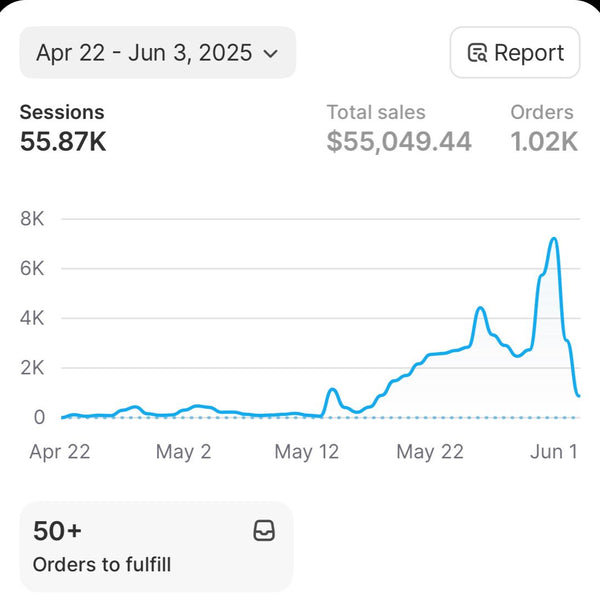This screenshot has height=603, width=600.
Task: Click the 55.87K sessions value
Action: 63,142
